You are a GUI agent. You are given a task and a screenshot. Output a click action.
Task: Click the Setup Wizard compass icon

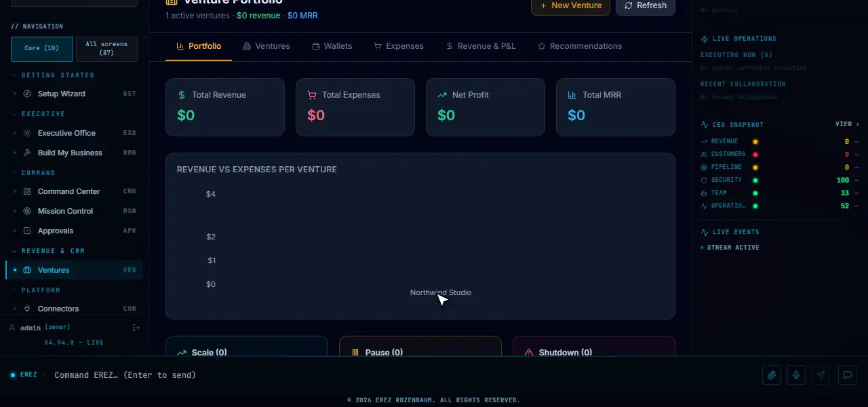[x=27, y=94]
